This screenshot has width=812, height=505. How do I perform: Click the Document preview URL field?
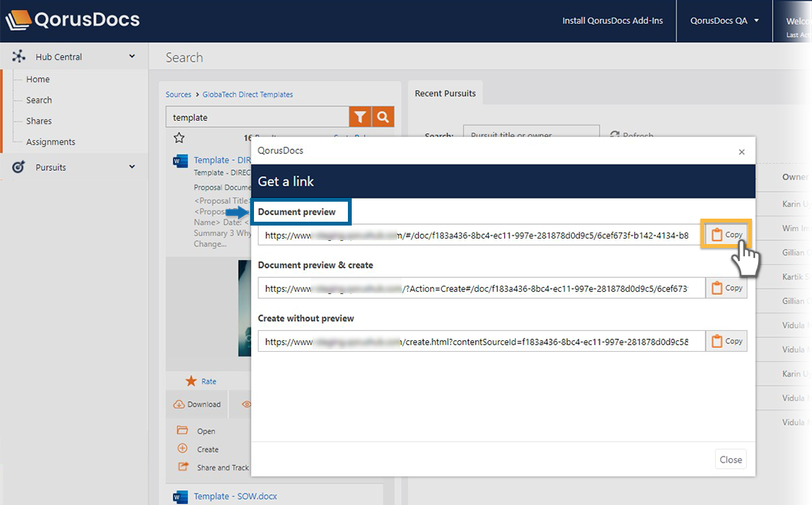click(482, 235)
